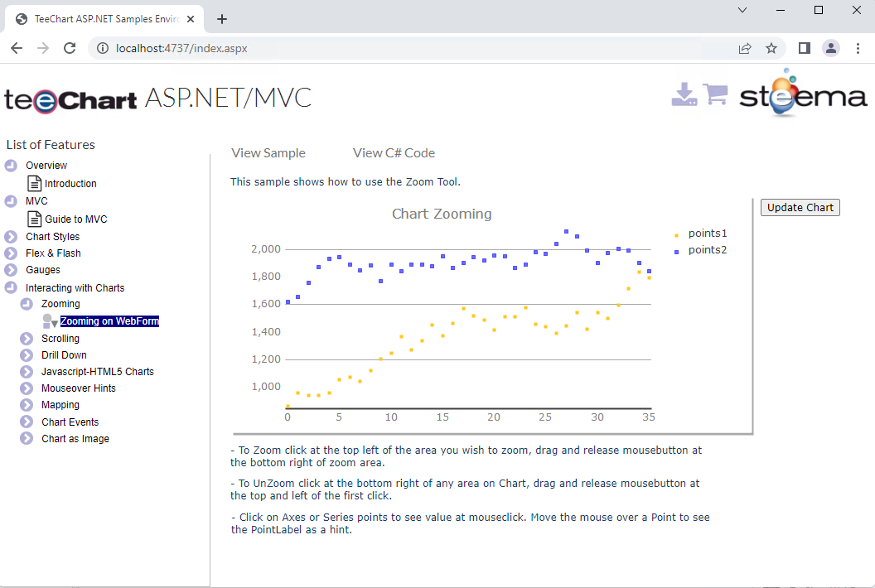Click the Guide to MVC document icon

tap(35, 219)
